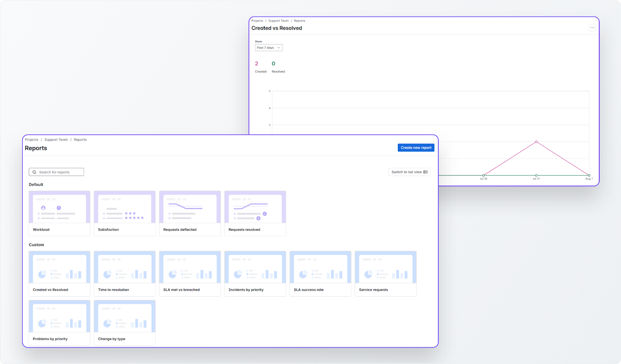The height and width of the screenshot is (364, 621).
Task: Open the 'Past 7 days' time range dropdown
Action: 269,47
